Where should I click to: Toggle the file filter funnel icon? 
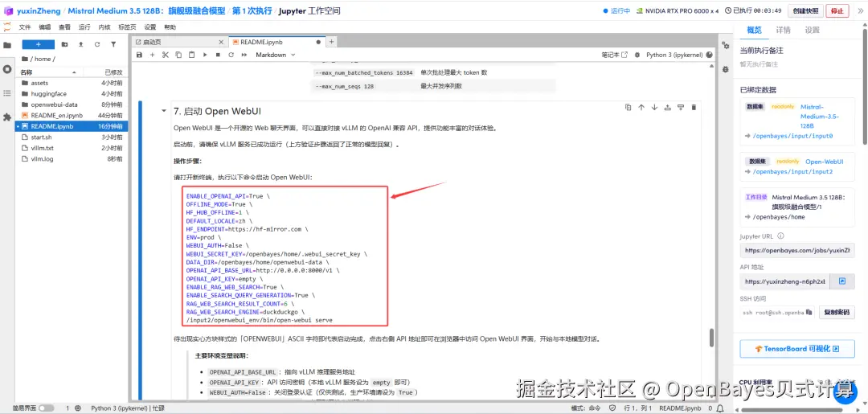click(x=113, y=44)
